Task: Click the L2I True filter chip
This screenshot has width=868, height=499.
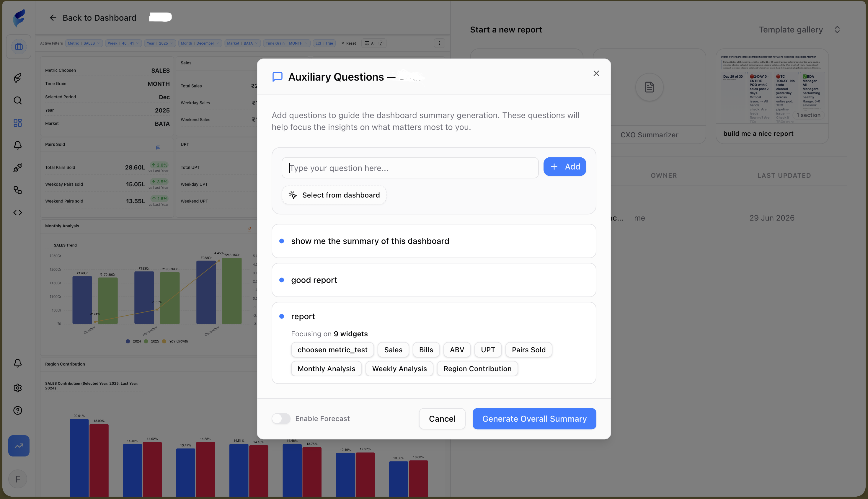Action: tap(324, 43)
